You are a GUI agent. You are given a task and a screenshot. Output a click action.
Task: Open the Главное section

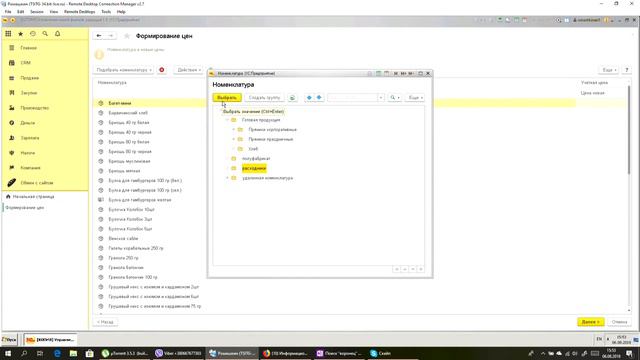29,48
